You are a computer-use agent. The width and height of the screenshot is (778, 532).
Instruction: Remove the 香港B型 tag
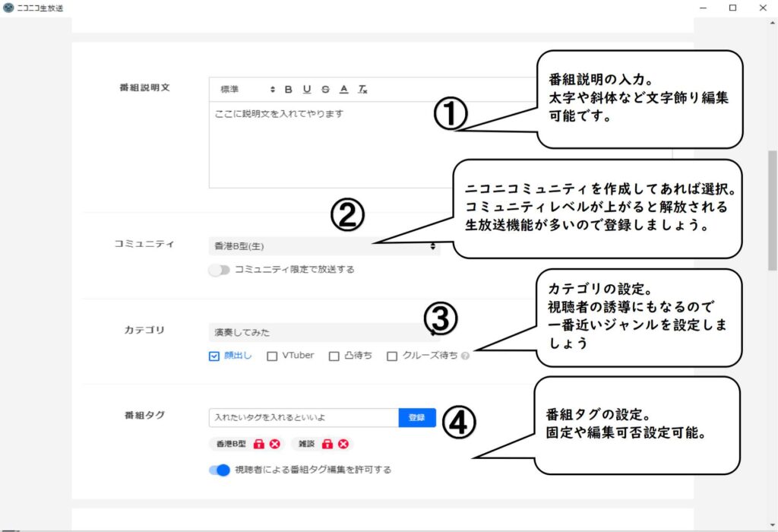pyautogui.click(x=274, y=444)
